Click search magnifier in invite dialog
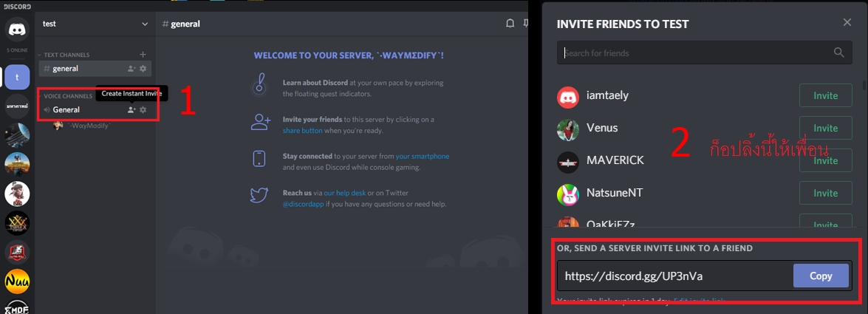This screenshot has width=868, height=314. pos(838,52)
